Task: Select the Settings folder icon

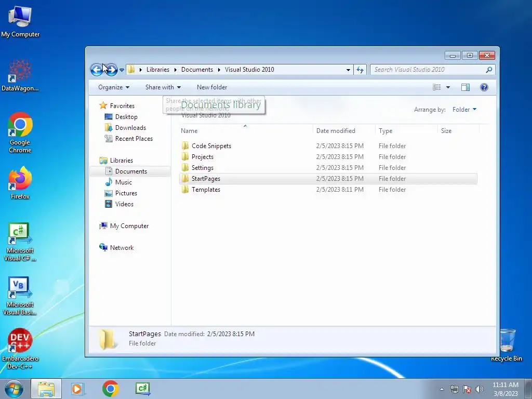Action: point(185,168)
